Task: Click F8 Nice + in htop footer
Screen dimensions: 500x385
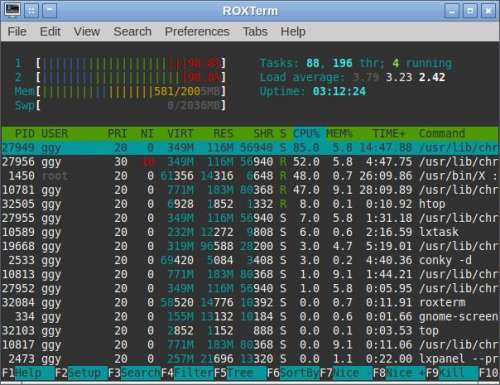Action: pyautogui.click(x=399, y=373)
